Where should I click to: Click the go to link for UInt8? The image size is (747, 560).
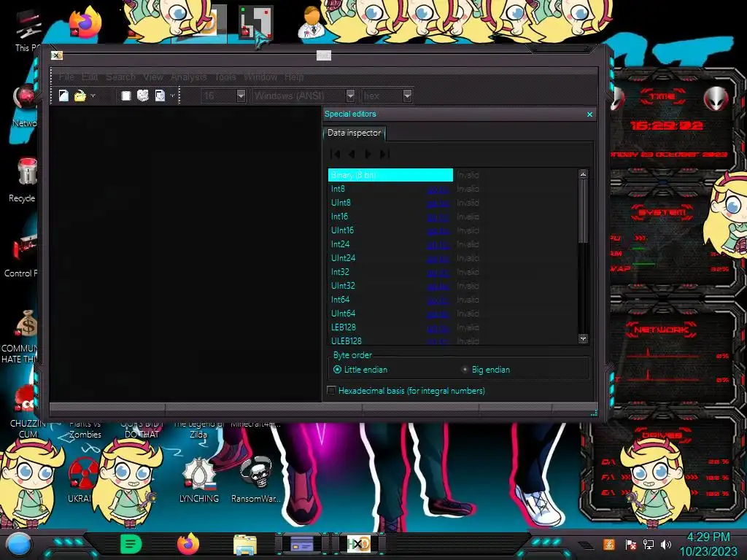(438, 203)
